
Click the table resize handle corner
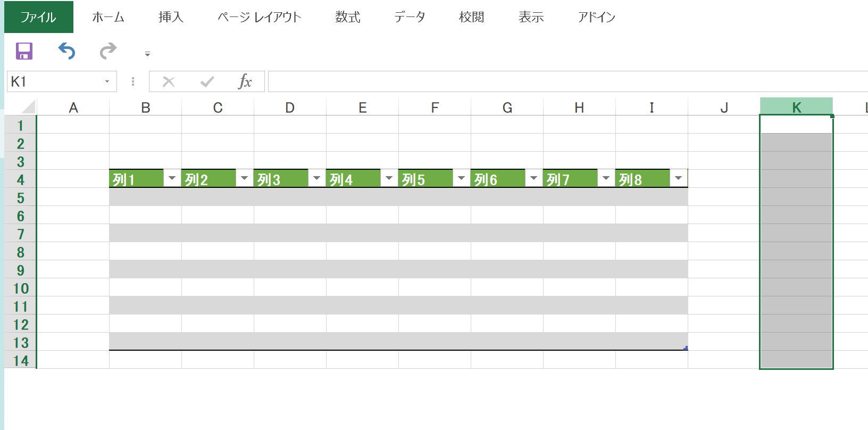(686, 348)
